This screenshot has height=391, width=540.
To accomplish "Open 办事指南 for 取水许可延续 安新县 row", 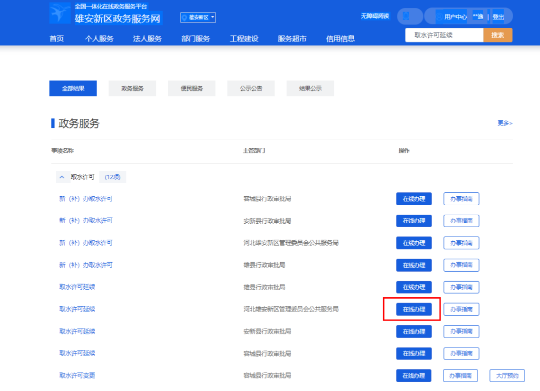I will 461,331.
